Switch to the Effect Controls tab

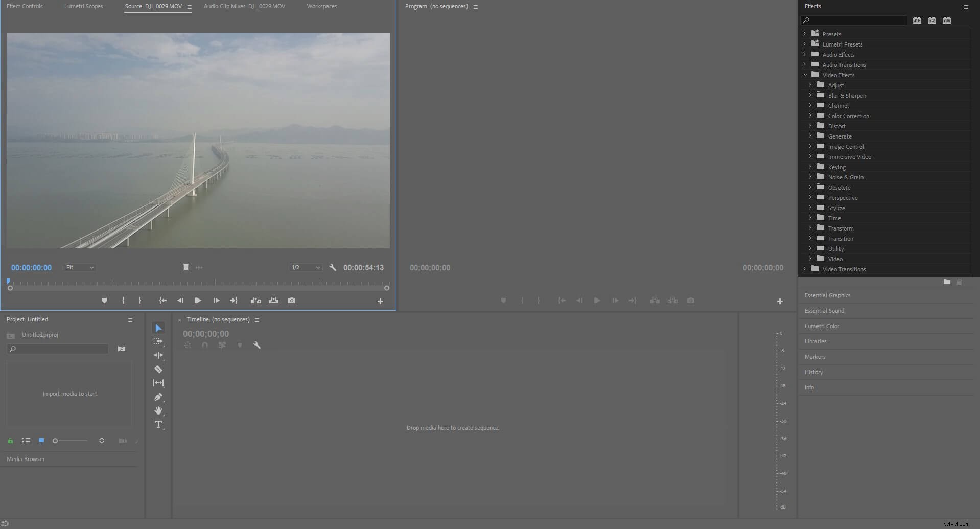(25, 6)
